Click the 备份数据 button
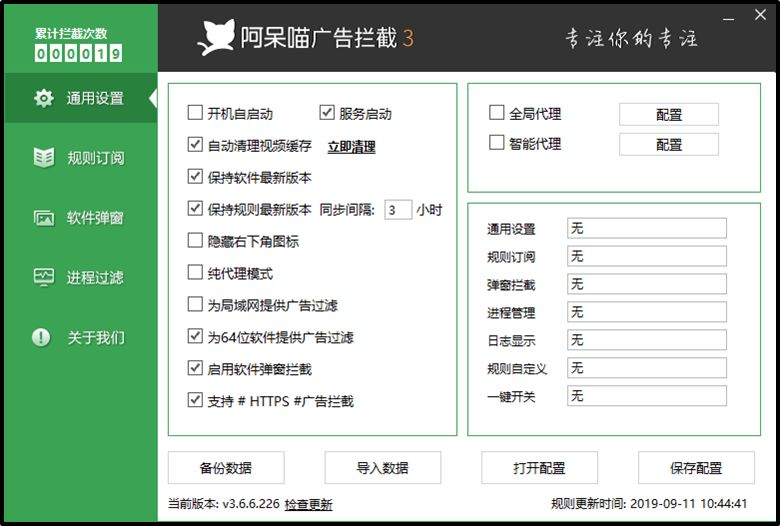This screenshot has height=526, width=780. (226, 467)
